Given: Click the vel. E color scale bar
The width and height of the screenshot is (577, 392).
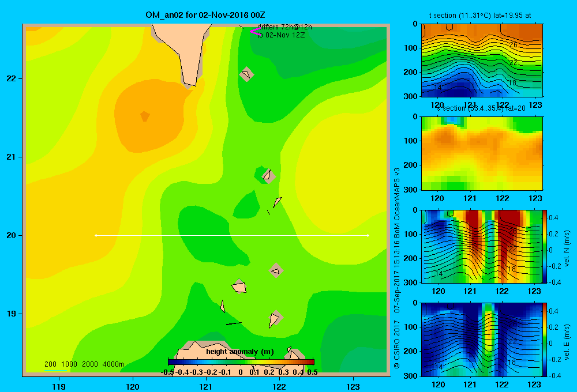Looking at the screenshot, I should (x=545, y=340).
